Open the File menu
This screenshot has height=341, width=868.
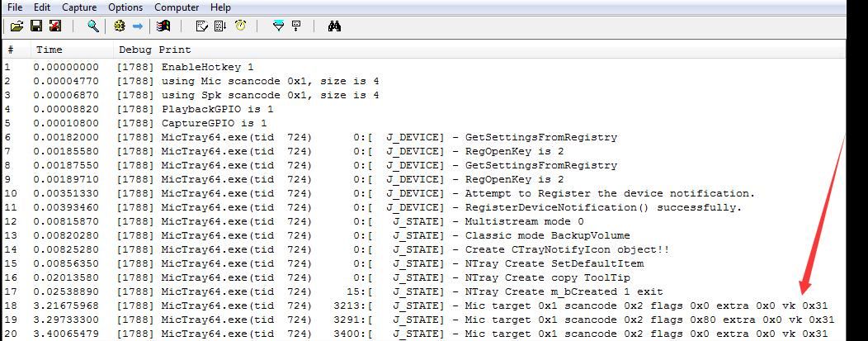[x=15, y=7]
